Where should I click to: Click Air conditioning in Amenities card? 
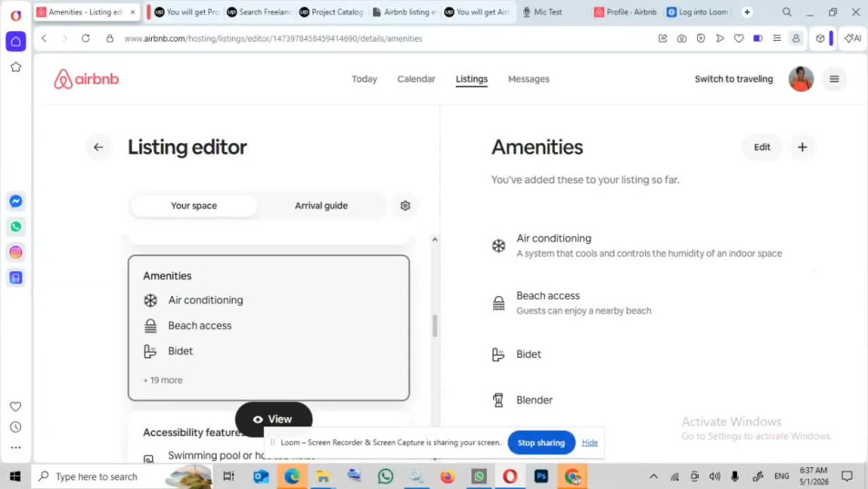click(206, 301)
